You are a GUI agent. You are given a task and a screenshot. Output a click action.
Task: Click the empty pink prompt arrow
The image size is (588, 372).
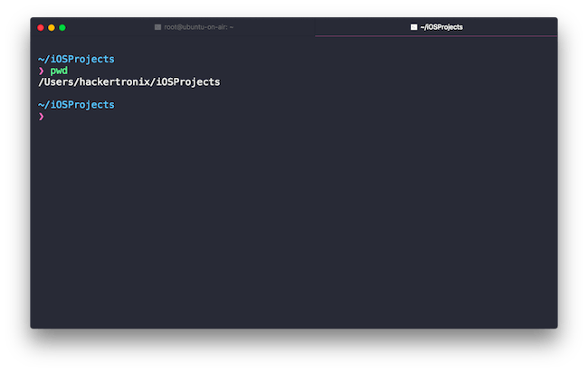click(x=42, y=117)
